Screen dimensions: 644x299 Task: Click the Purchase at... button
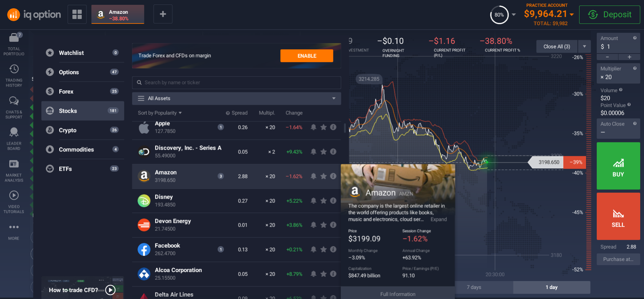pyautogui.click(x=618, y=259)
